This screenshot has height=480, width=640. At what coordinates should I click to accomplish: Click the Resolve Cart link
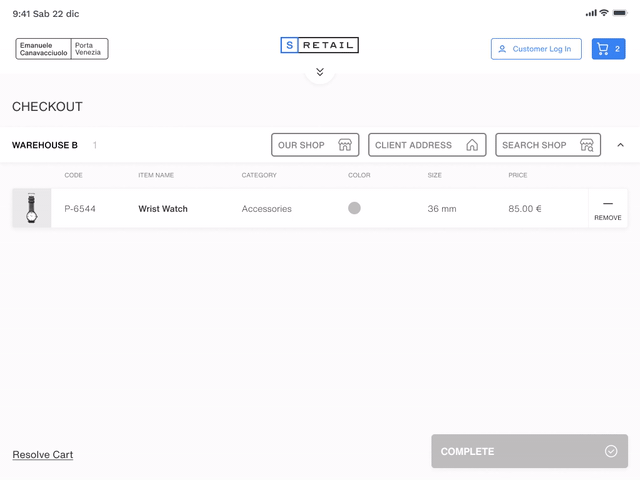(43, 455)
